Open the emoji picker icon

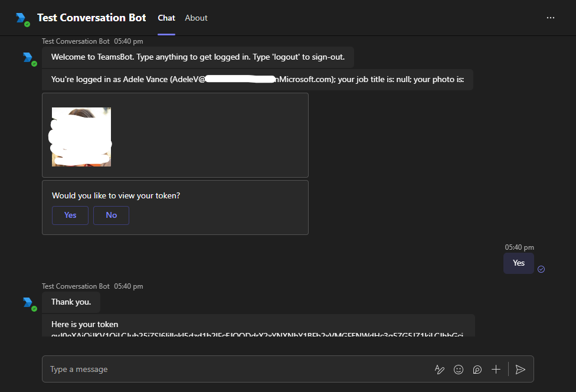[459, 369]
